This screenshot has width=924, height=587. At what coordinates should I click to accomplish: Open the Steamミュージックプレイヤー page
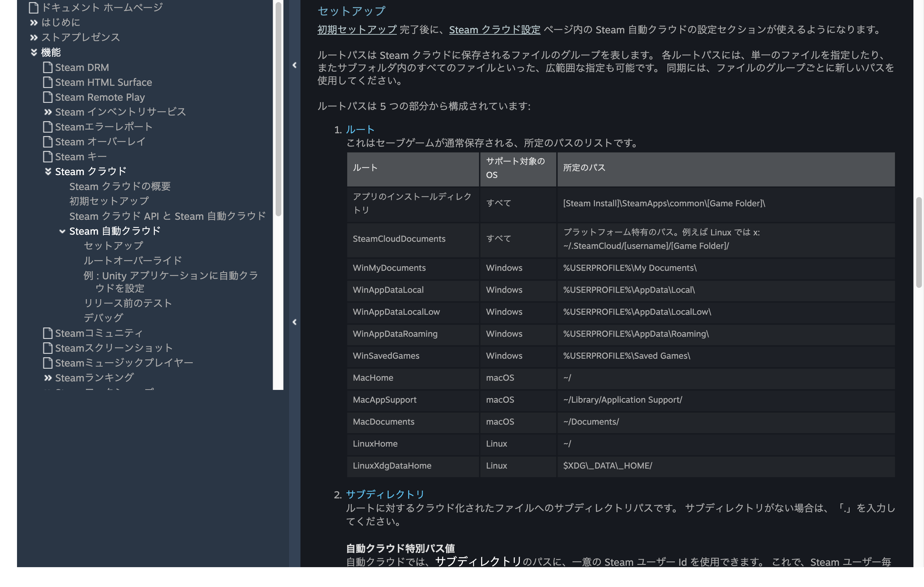tap(124, 363)
